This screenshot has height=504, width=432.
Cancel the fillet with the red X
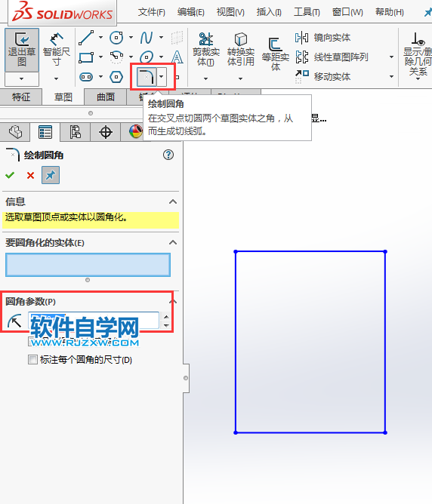pyautogui.click(x=30, y=176)
